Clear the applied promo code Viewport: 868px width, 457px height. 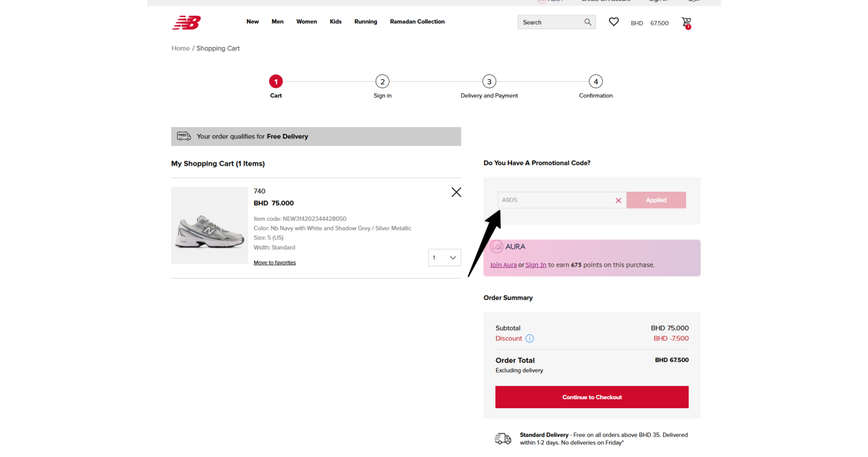(x=619, y=201)
